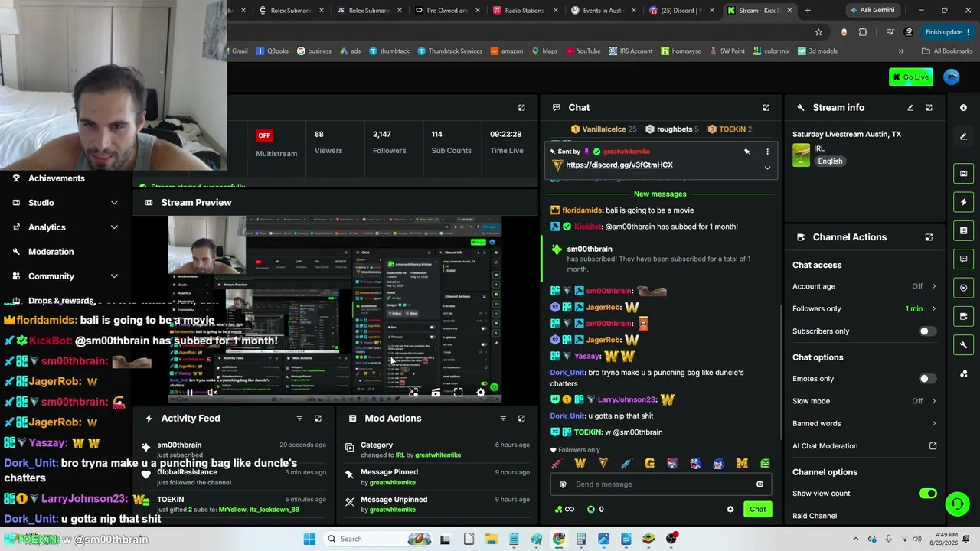Pause the stream preview
Viewport: 980px width, 551px height.
pyautogui.click(x=189, y=393)
